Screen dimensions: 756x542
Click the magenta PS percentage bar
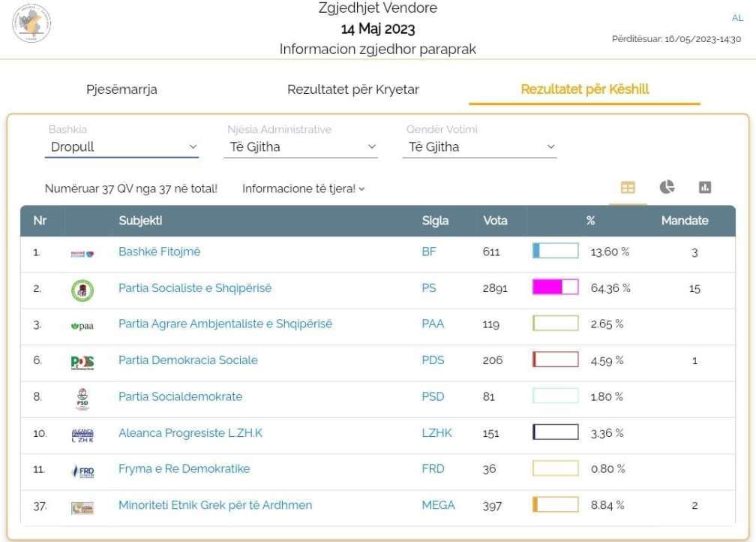[x=555, y=288]
